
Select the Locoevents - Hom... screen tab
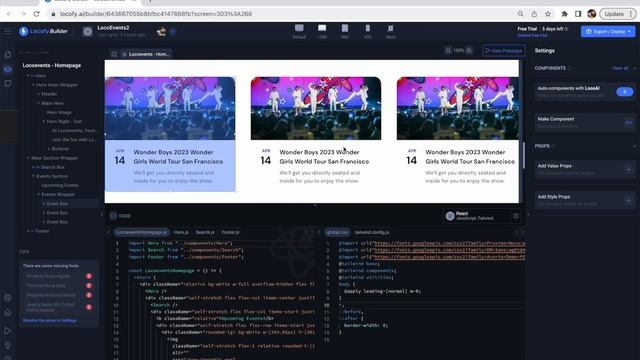[146, 54]
